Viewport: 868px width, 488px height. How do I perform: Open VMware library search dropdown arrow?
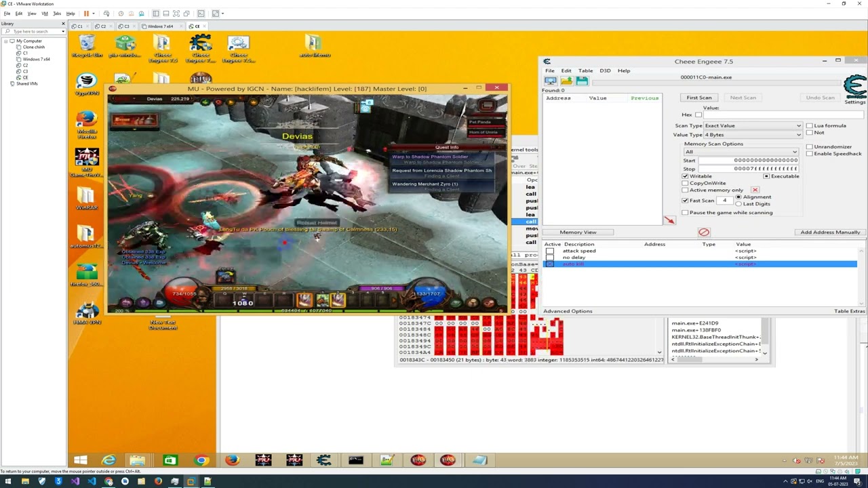(64, 31)
